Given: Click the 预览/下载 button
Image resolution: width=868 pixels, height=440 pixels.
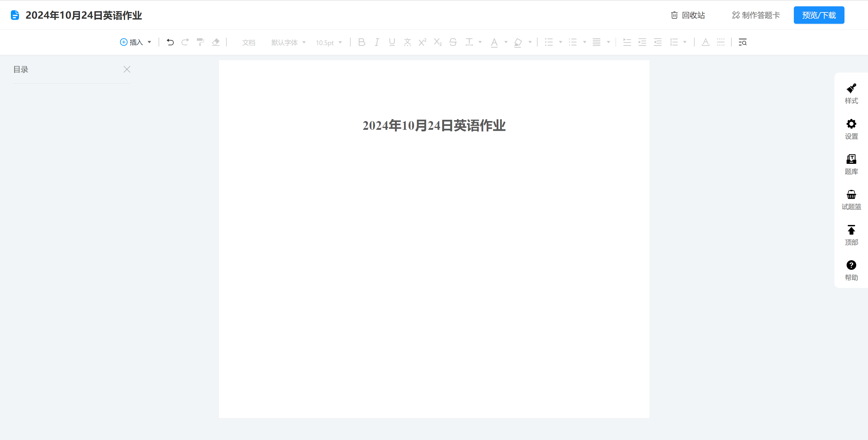Looking at the screenshot, I should [819, 15].
